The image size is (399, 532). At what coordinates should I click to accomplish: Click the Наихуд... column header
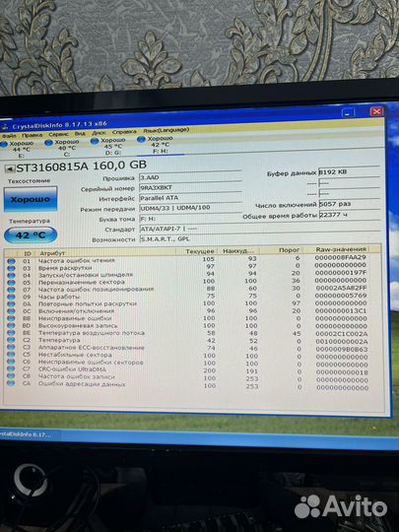click(238, 251)
